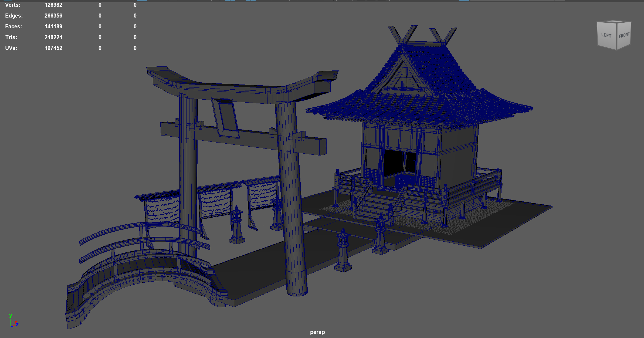Click the Edges: heads-up display label
The height and width of the screenshot is (338, 644).
pyautogui.click(x=14, y=16)
